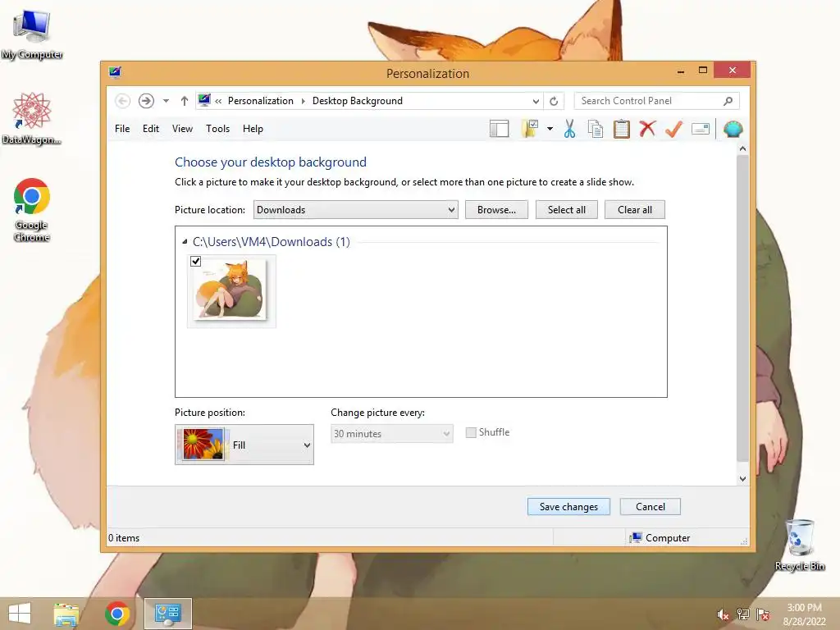Click the scrollbar up arrow
Screen dimensions: 840x630
click(x=742, y=148)
